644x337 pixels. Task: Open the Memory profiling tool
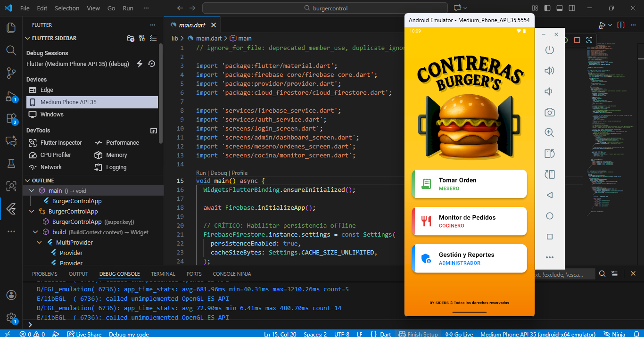click(x=116, y=155)
